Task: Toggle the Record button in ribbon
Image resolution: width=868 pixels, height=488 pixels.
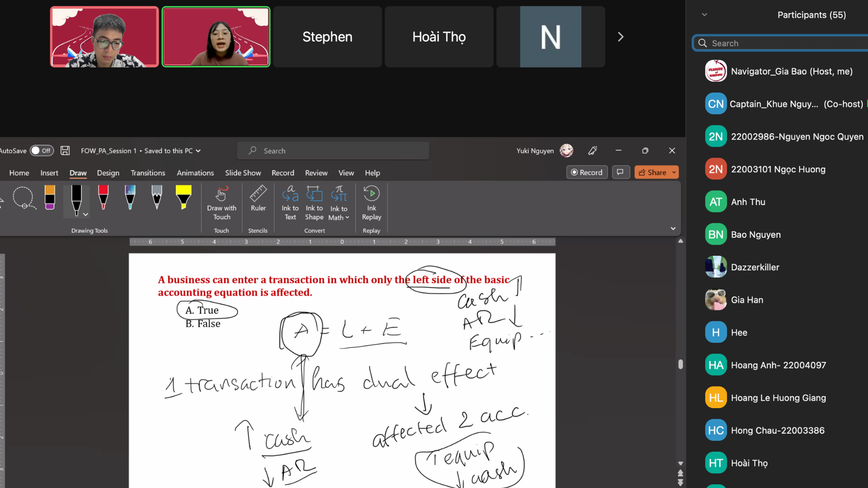Action: 587,172
